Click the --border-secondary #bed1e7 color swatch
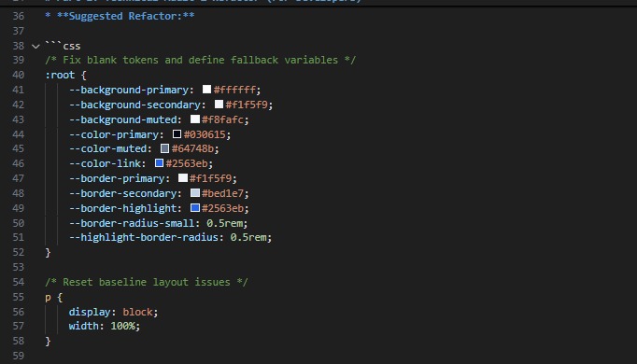The width and height of the screenshot is (637, 364). [195, 193]
